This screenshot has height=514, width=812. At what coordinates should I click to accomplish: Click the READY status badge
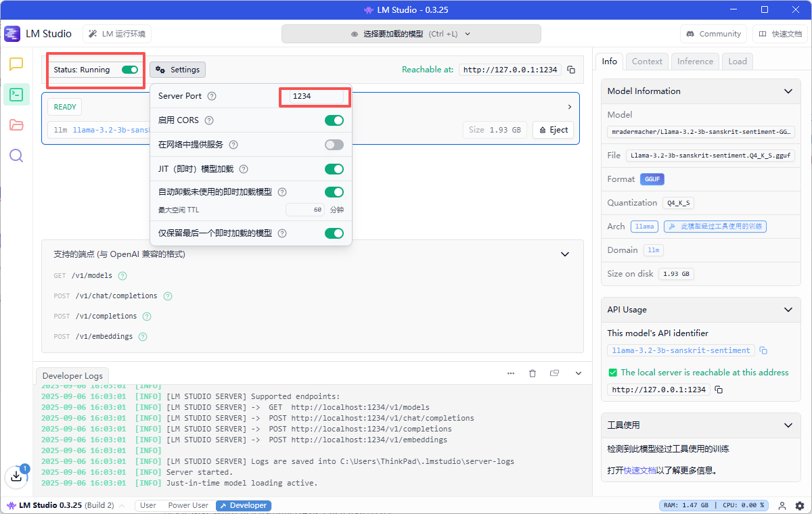click(x=65, y=107)
